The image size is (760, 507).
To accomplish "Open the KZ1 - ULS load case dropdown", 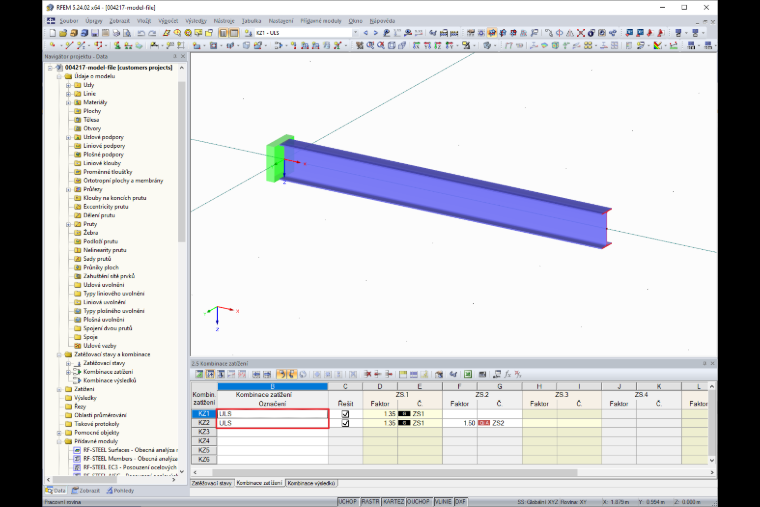I will [355, 33].
